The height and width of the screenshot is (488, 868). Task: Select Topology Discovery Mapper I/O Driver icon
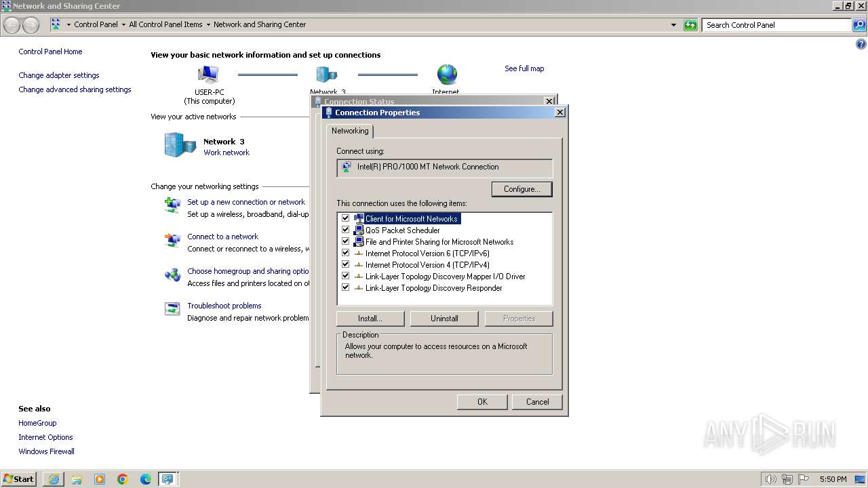coord(359,276)
